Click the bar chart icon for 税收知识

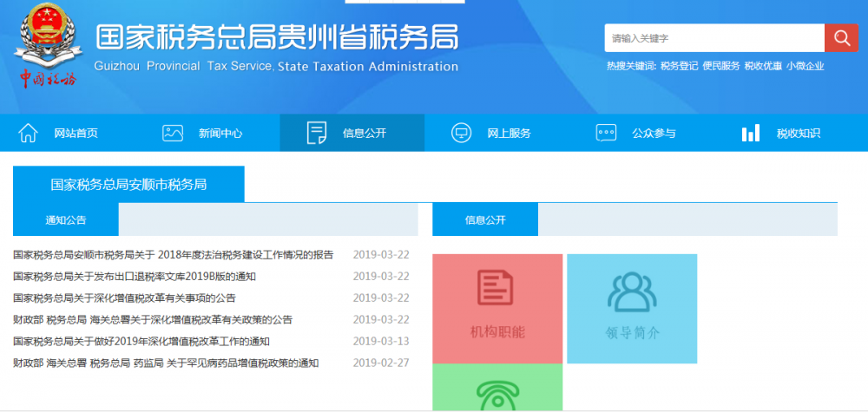[x=751, y=133]
